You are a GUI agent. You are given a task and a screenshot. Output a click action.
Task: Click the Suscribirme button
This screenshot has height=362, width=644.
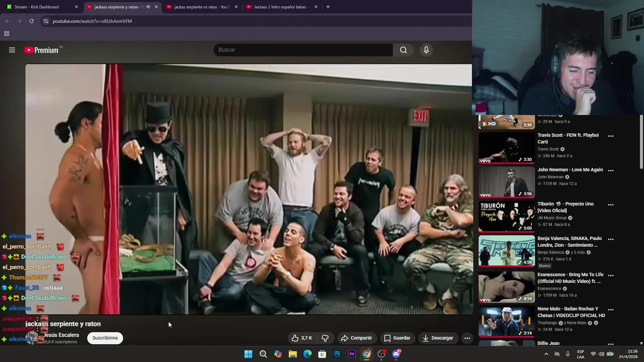[x=105, y=338]
